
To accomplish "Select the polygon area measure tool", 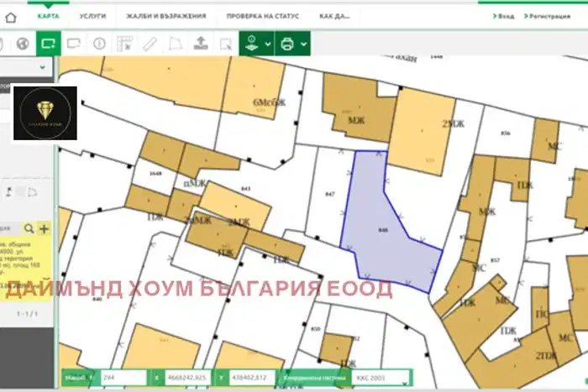I will [175, 44].
